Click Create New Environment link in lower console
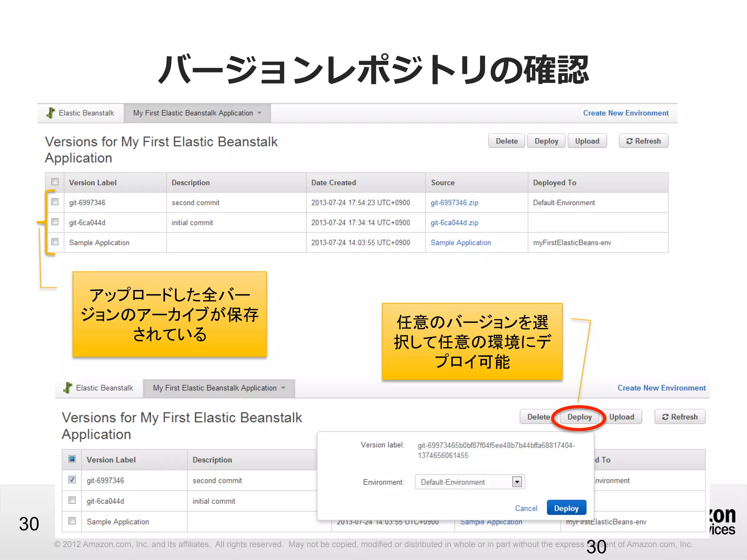The width and height of the screenshot is (747, 560). [662, 388]
